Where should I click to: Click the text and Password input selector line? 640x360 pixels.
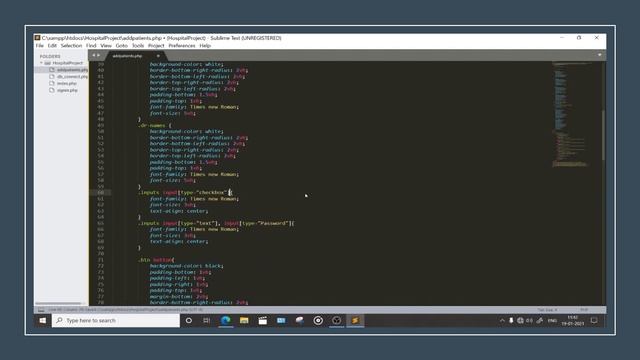pyautogui.click(x=216, y=223)
